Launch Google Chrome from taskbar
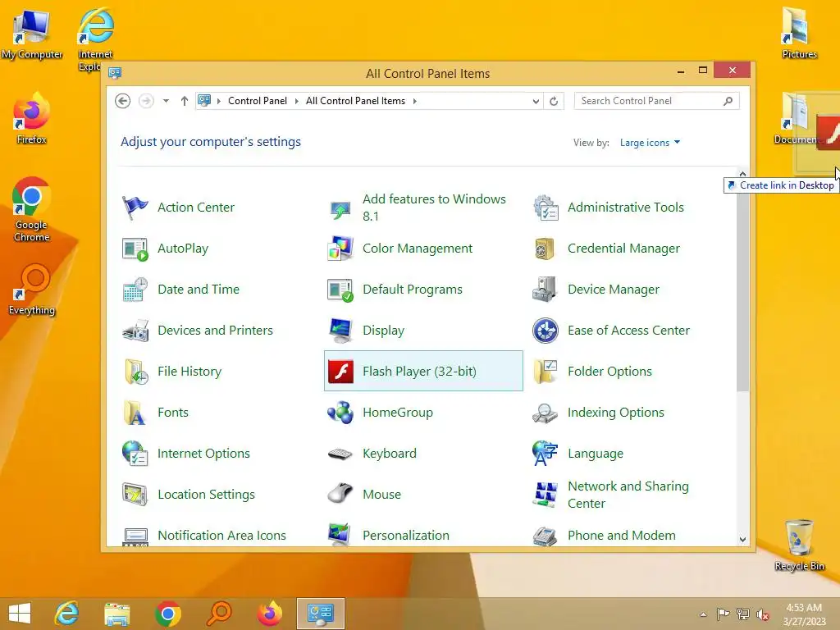840x630 pixels. 167,614
